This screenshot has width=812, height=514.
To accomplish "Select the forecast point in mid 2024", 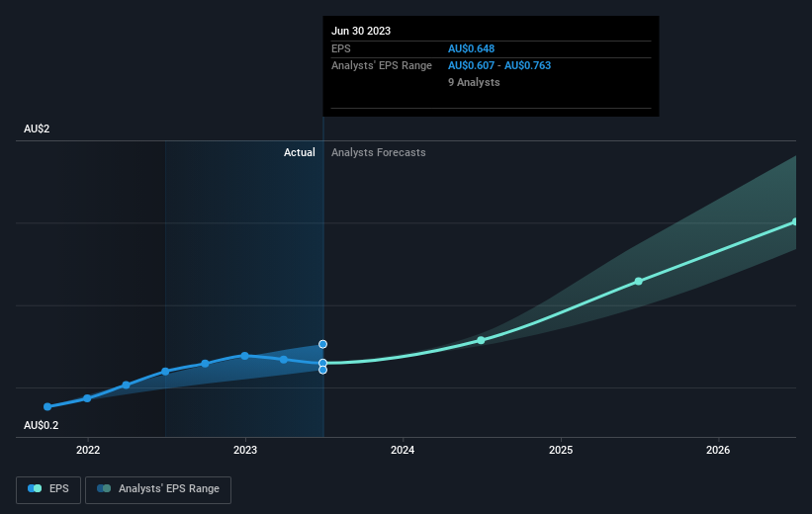I will click(x=481, y=340).
